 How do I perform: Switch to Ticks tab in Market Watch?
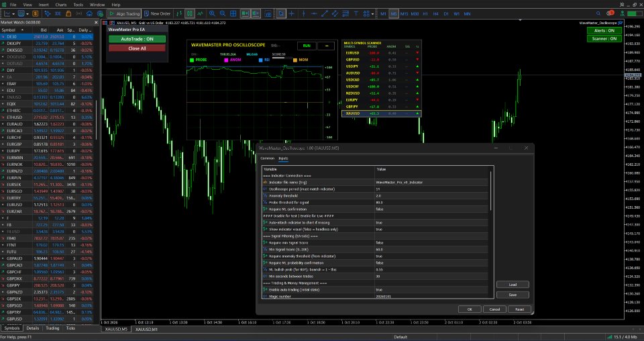point(70,328)
